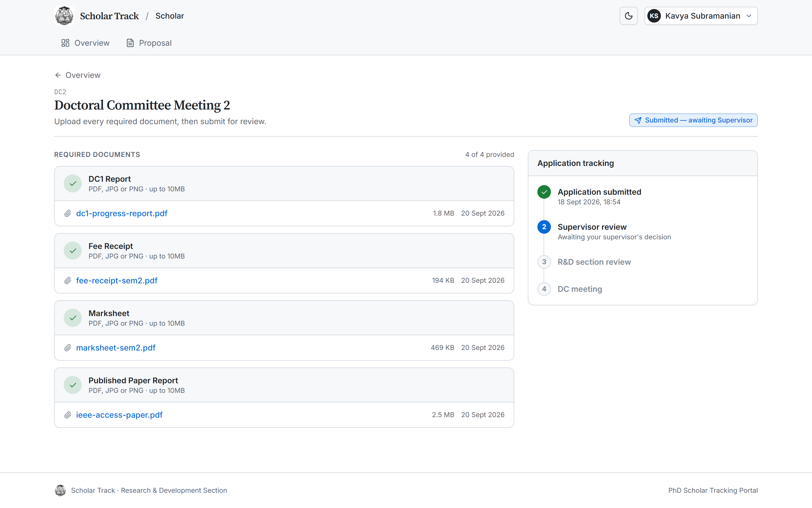Image resolution: width=812 pixels, height=508 pixels.
Task: Click the blue step 2 Supervisor review marker
Action: click(x=544, y=227)
